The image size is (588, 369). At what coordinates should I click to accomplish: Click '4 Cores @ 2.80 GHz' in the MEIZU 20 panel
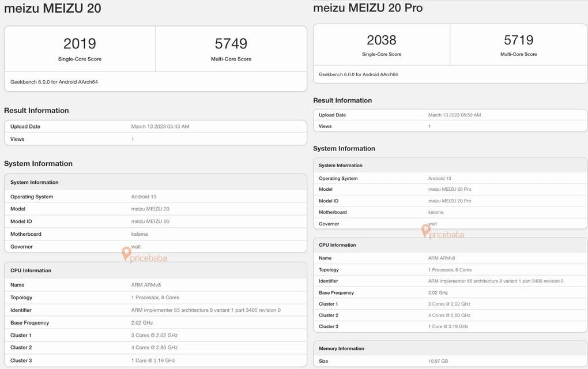click(154, 348)
